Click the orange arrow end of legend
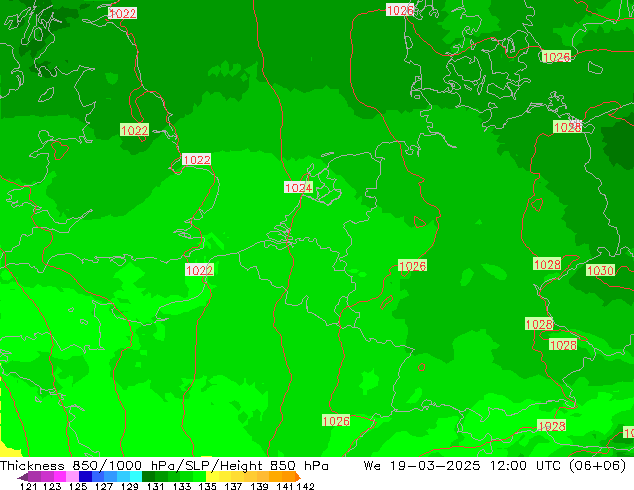This screenshot has height=490, width=634. tap(298, 476)
